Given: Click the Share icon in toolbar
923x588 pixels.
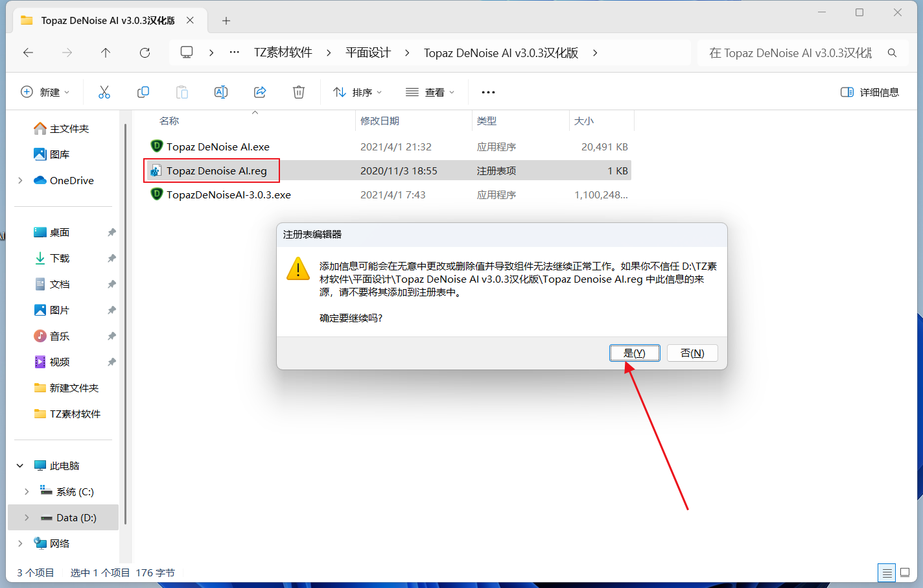Looking at the screenshot, I should 260,92.
